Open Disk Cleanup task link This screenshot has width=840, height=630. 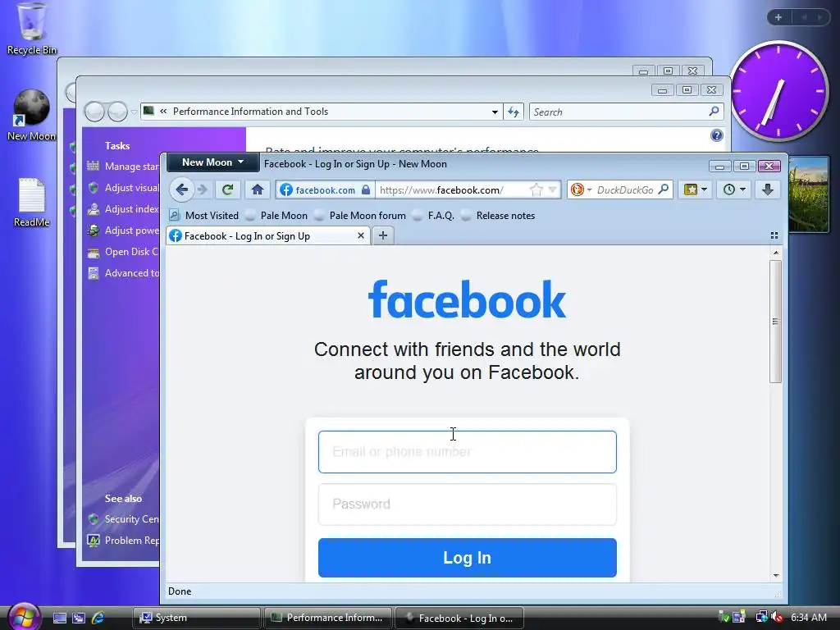click(123, 252)
